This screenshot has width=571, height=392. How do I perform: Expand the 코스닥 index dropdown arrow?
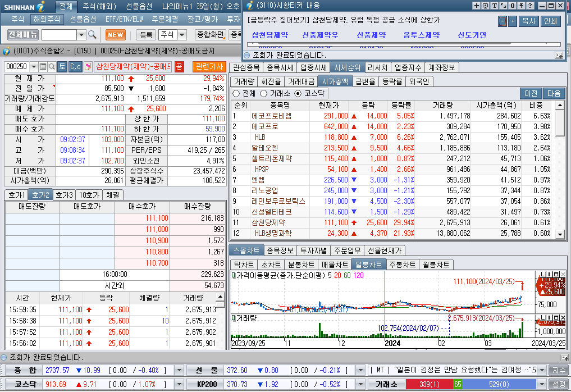(179, 384)
